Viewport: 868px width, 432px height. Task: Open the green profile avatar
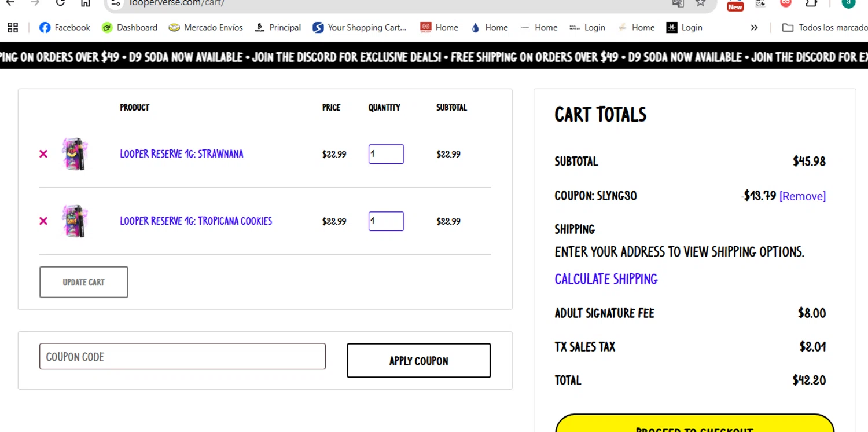[x=848, y=3]
